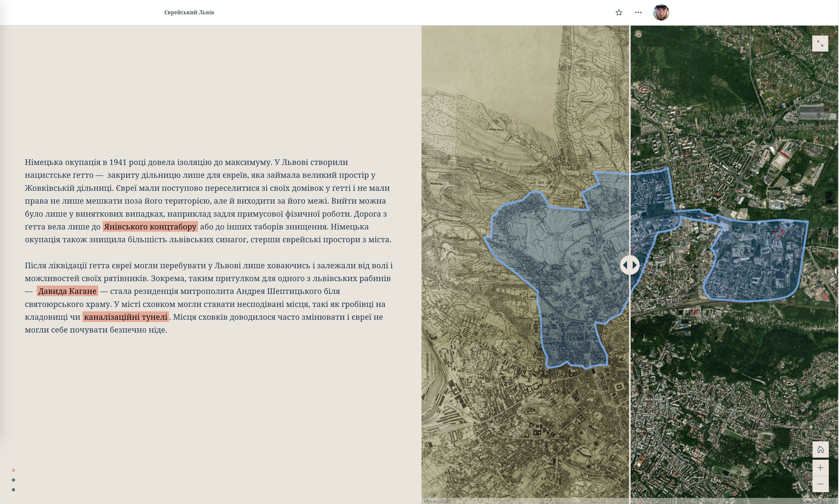Select the first section navigation dot
Viewport: 839px width, 504px height.
point(14,470)
